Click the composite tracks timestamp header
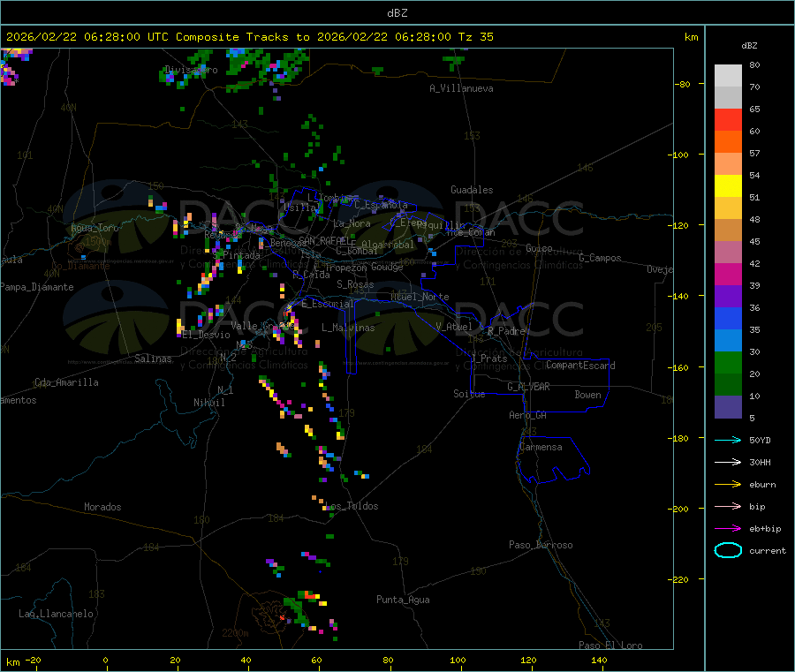795x672 pixels. [x=249, y=37]
